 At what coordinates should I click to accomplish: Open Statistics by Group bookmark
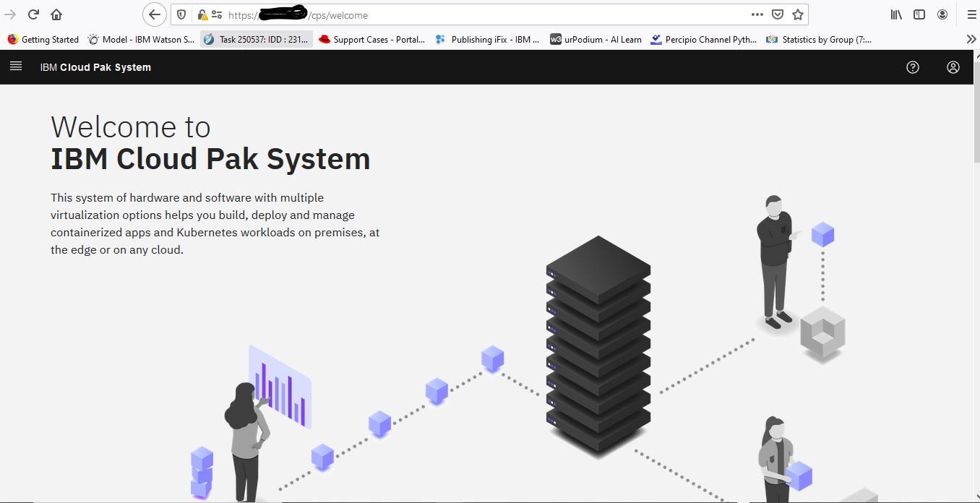820,40
